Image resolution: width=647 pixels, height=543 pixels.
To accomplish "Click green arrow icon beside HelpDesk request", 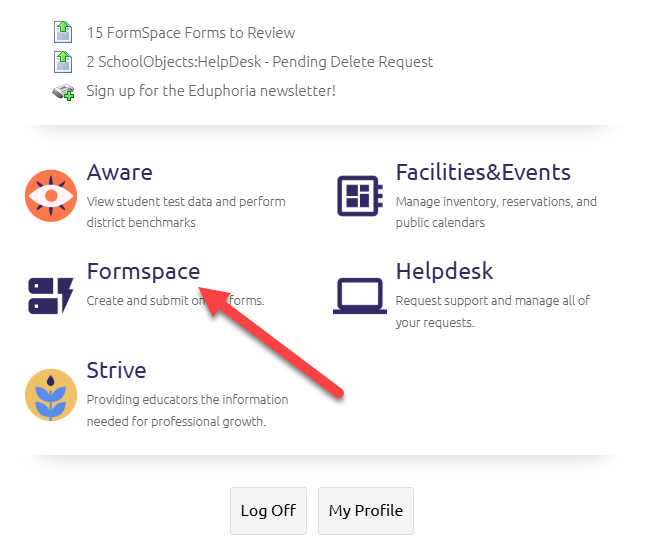I will tap(63, 62).
